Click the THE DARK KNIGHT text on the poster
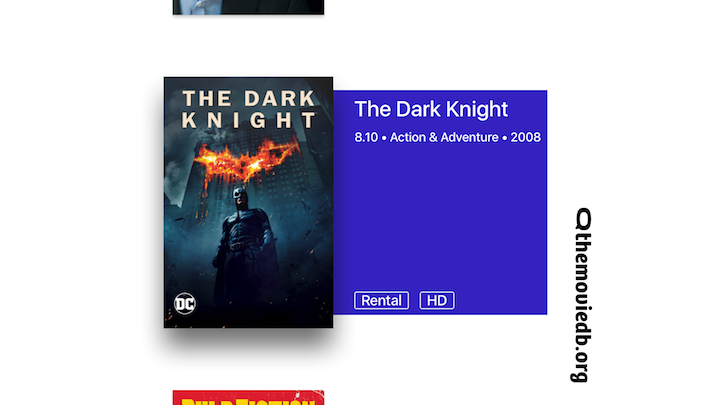 click(x=248, y=109)
